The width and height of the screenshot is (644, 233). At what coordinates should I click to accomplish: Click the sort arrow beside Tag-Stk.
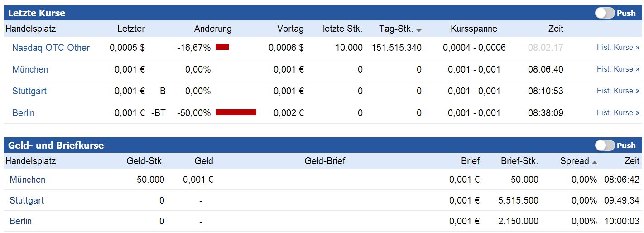pos(419,30)
